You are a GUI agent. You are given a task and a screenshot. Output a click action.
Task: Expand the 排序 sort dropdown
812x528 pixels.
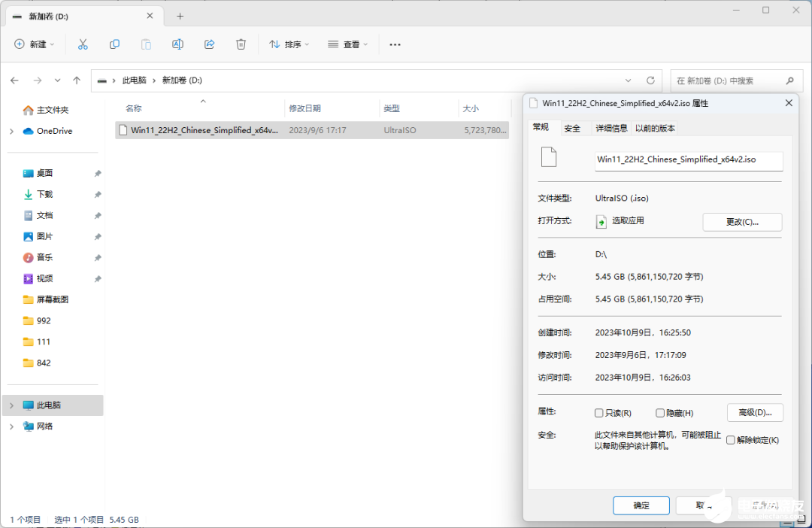[x=289, y=44]
